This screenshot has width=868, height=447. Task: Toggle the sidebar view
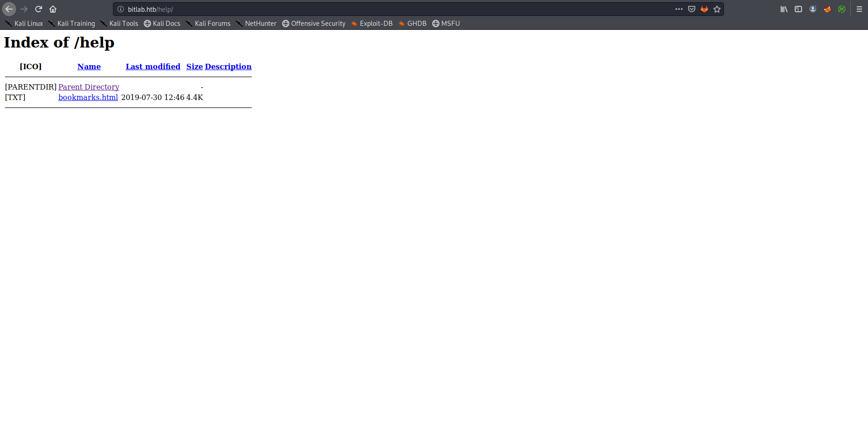click(x=798, y=9)
